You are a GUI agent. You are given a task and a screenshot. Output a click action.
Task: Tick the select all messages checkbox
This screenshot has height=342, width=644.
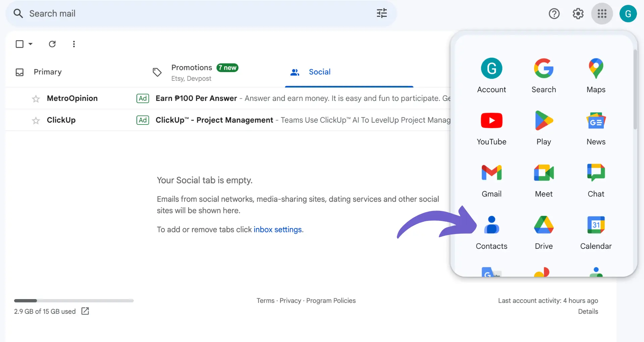20,44
